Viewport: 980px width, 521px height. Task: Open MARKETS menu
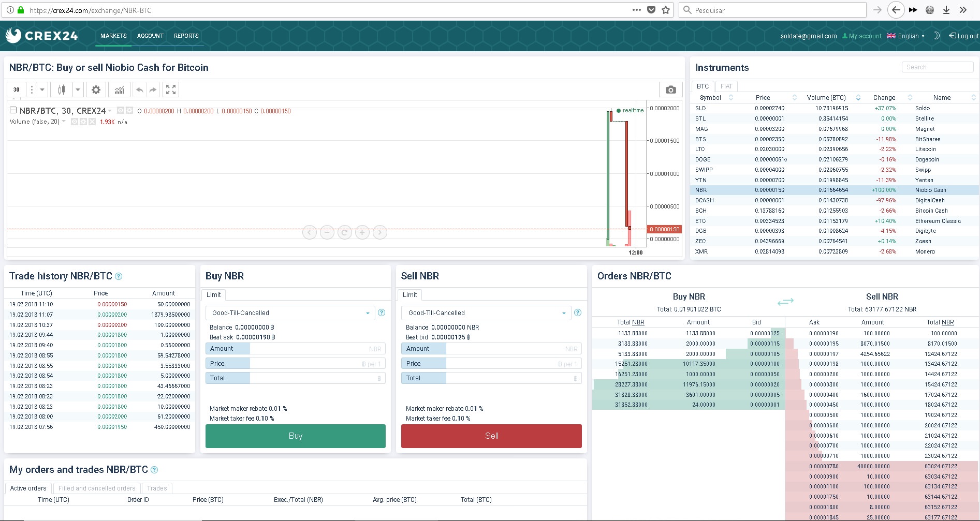[x=113, y=36]
